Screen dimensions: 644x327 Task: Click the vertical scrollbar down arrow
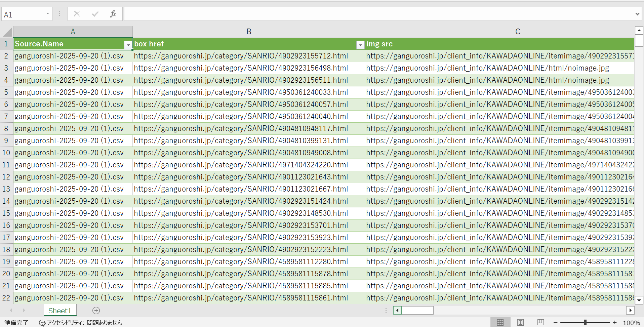[x=639, y=300]
